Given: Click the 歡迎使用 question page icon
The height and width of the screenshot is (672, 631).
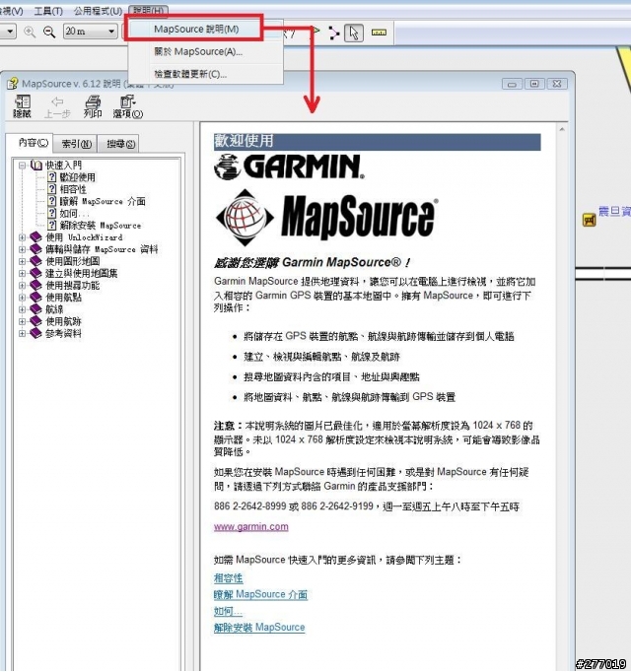Looking at the screenshot, I should 52,177.
